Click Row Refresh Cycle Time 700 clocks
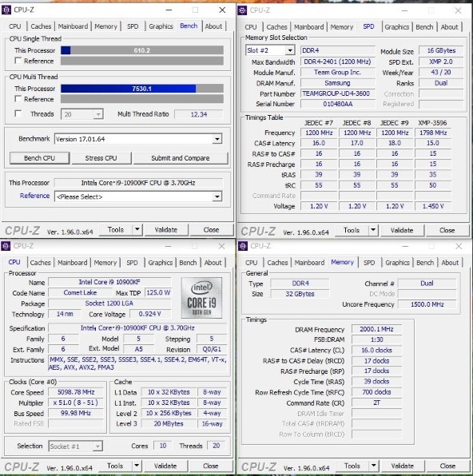The image size is (473, 476). [376, 392]
